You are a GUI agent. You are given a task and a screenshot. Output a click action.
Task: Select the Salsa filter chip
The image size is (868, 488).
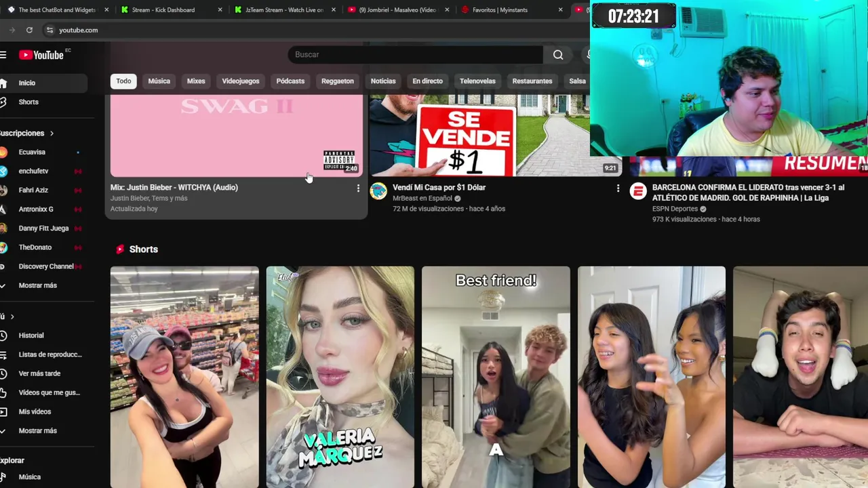pos(577,81)
